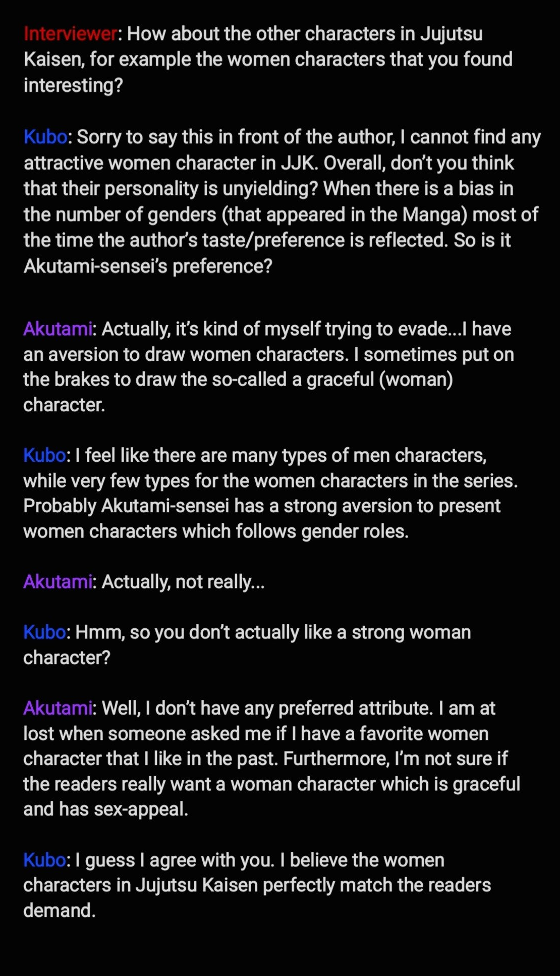Click the word 'character?' after strong woman
The height and width of the screenshot is (976, 560).
point(67,658)
